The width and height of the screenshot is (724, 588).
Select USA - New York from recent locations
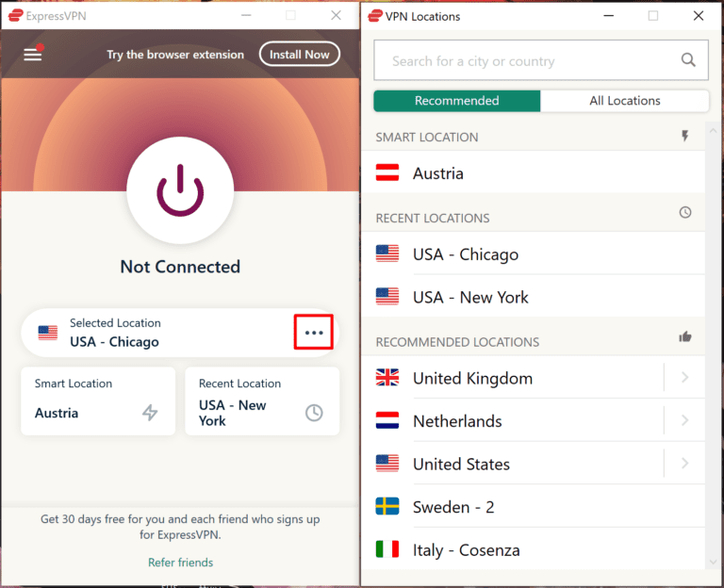click(470, 297)
